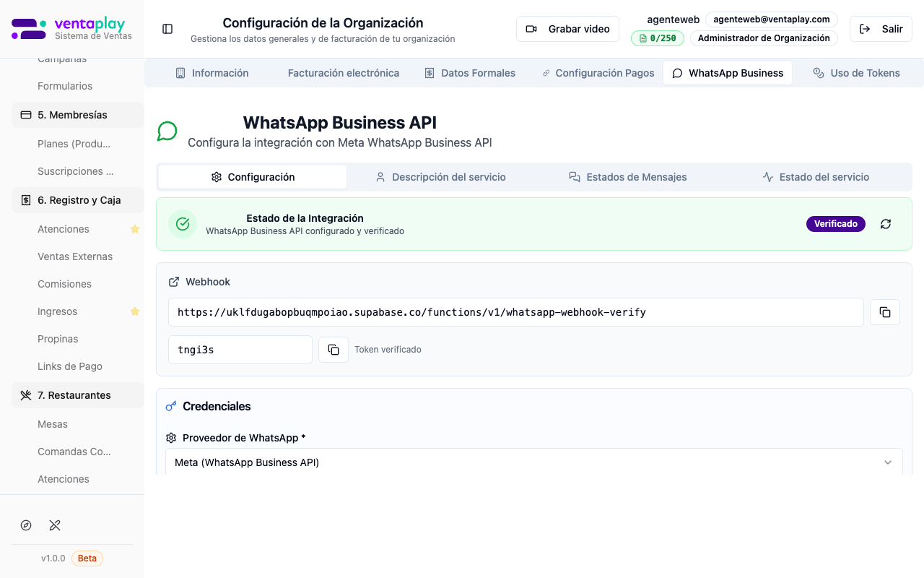
Task: Open the compass explorer icon in the sidebar footer
Action: point(26,525)
